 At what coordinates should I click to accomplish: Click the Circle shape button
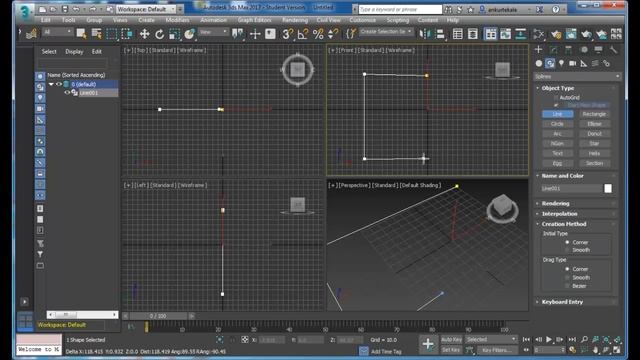click(x=557, y=124)
